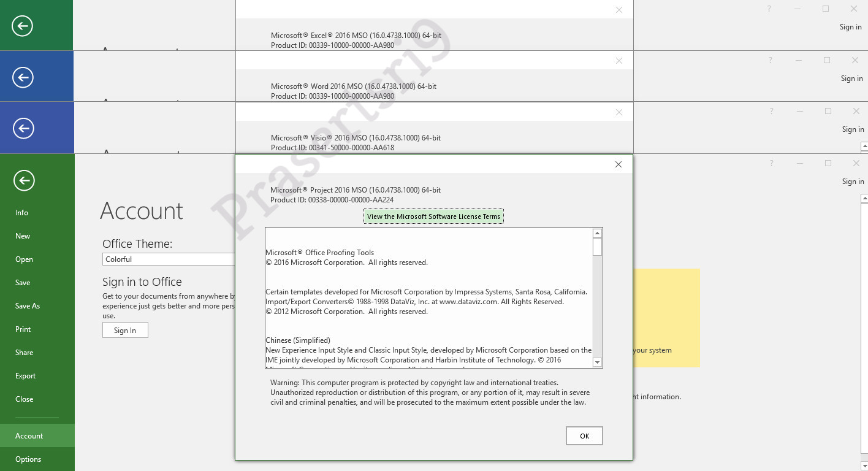Dismiss the About Word dialog via X
The image size is (868, 471).
pos(619,61)
